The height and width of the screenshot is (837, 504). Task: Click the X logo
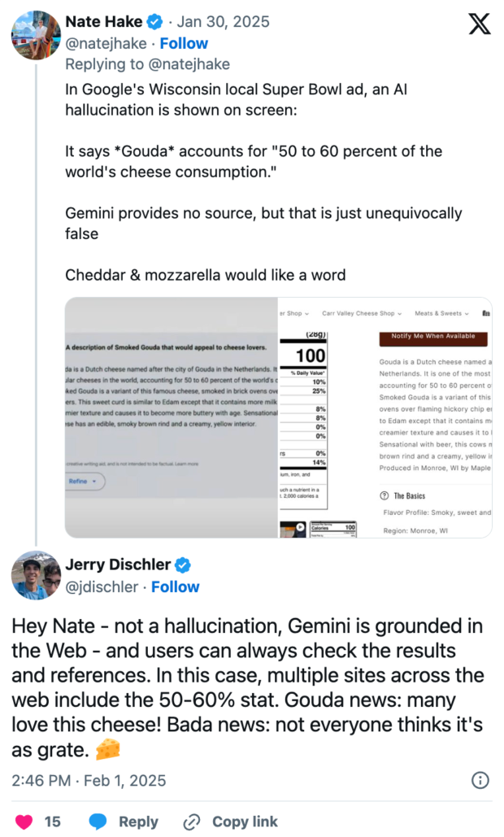tap(480, 24)
